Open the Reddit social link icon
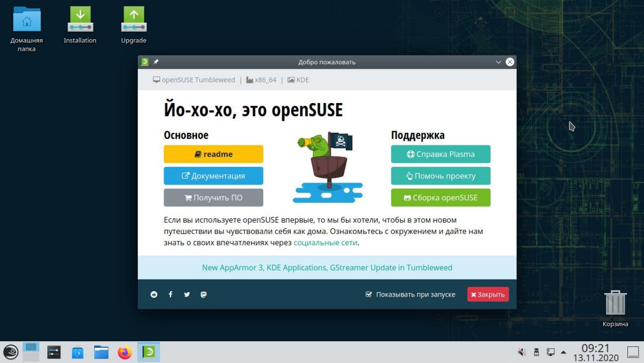The width and height of the screenshot is (644, 363). click(154, 295)
